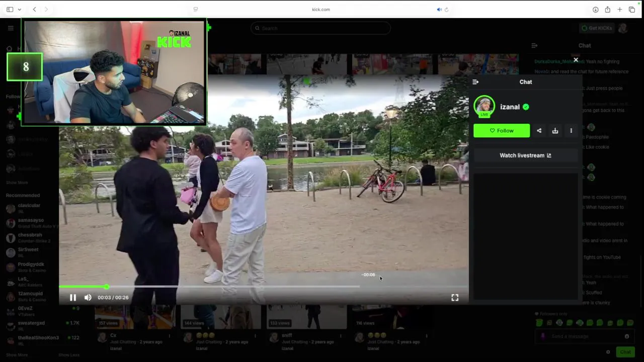Open emoji picker in chat input

pyautogui.click(x=626, y=336)
